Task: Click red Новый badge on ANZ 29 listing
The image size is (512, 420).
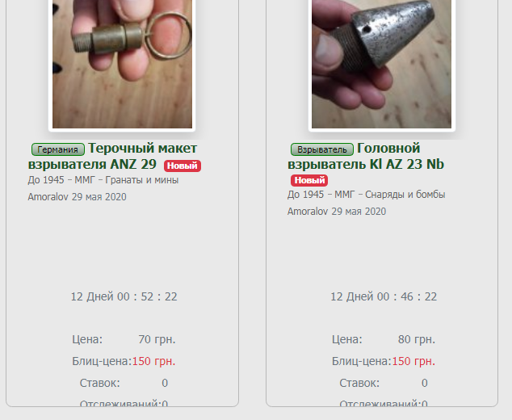Action: point(183,166)
